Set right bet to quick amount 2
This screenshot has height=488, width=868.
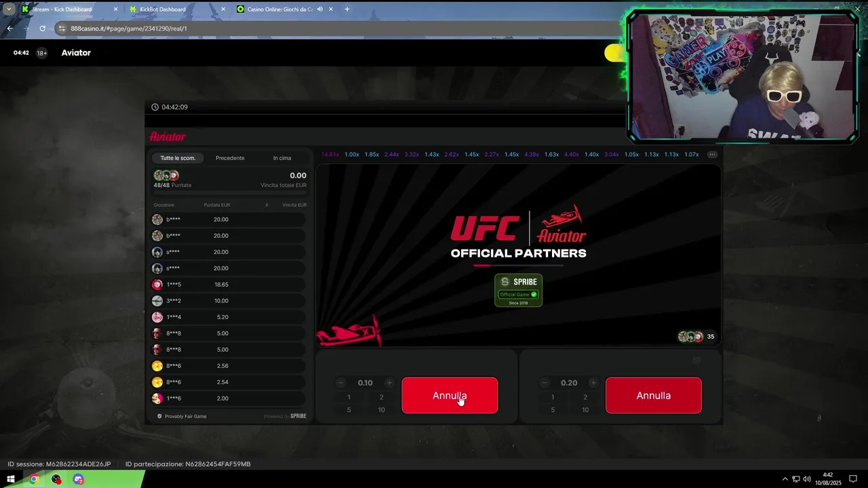coord(585,397)
